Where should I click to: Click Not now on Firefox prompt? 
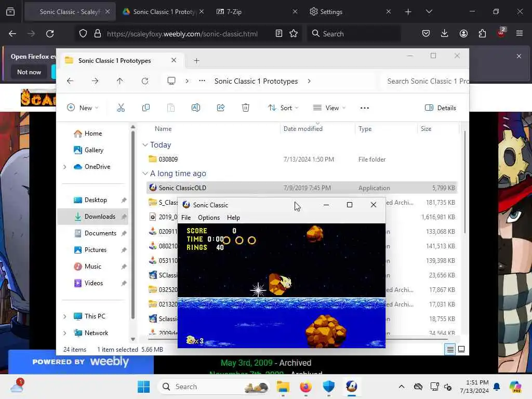pos(29,72)
